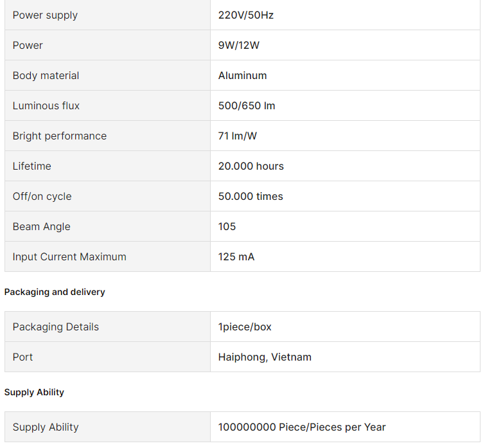Select the 500/650 lm value
485x448 pixels.
point(247,105)
